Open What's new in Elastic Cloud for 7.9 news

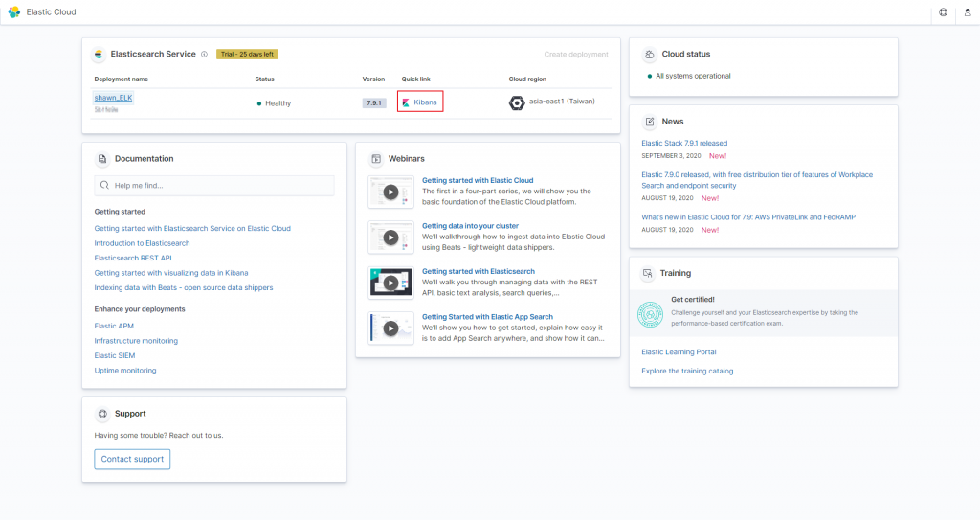click(x=748, y=217)
